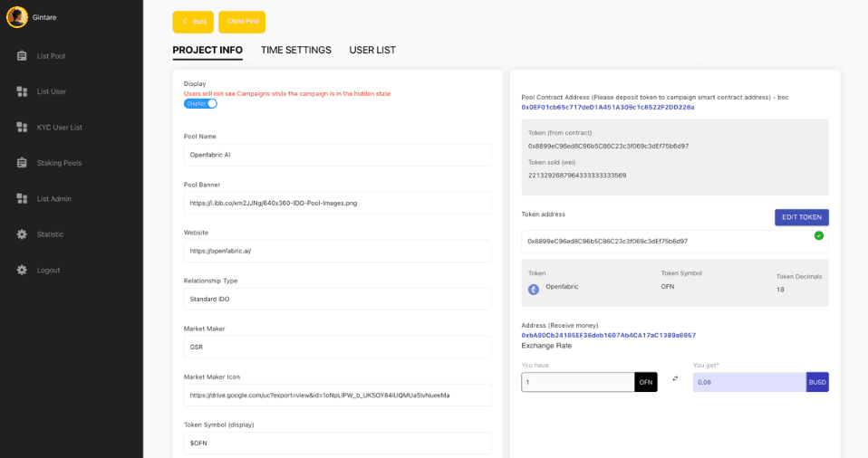Click the Logout gear icon
The image size is (868, 458).
pos(22,270)
